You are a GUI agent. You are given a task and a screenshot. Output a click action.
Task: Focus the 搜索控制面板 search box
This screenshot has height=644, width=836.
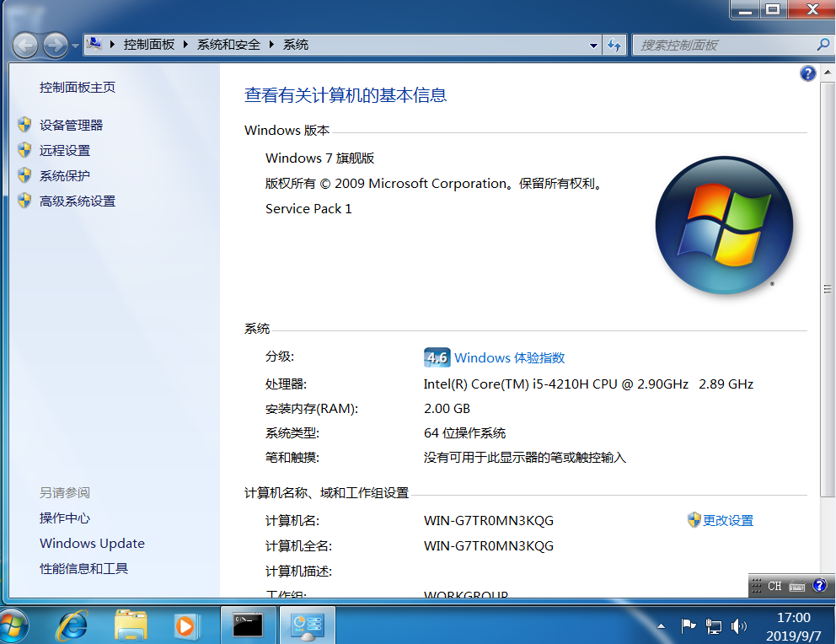click(x=725, y=46)
